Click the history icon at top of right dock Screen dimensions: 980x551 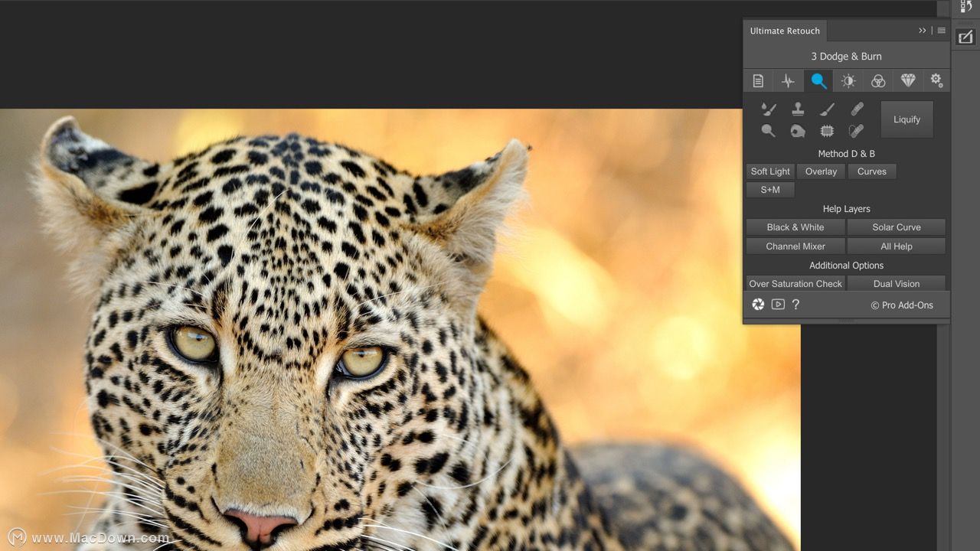click(x=965, y=6)
